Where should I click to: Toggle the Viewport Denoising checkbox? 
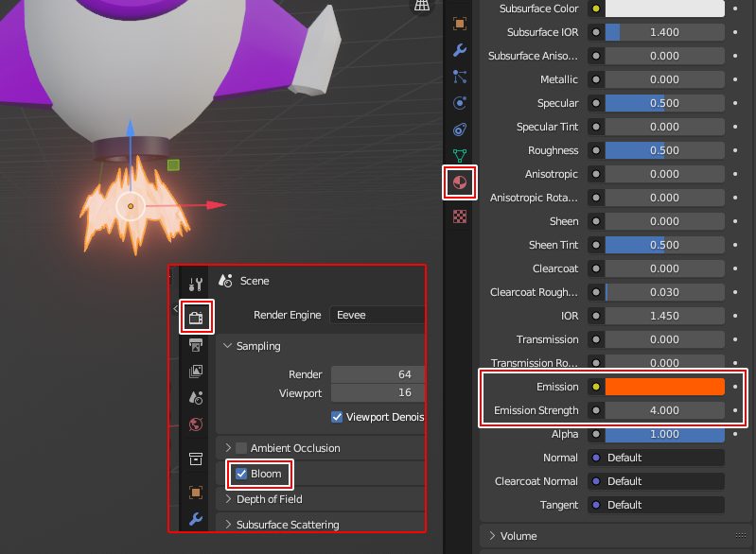[x=337, y=417]
